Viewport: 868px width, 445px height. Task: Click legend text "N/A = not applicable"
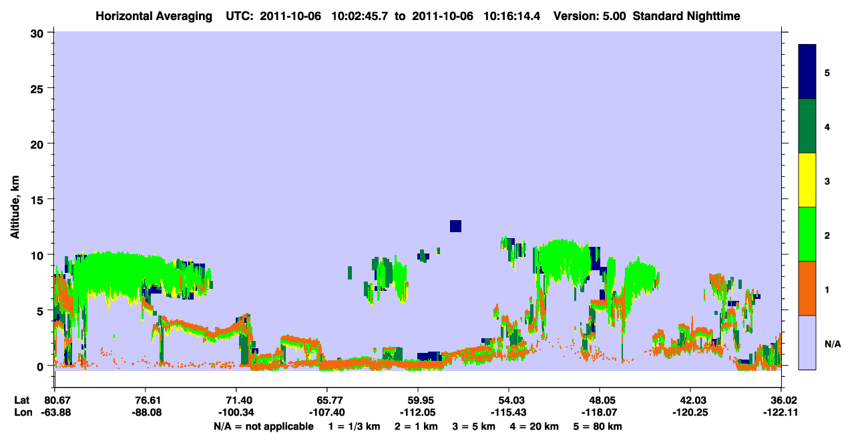pos(264,426)
